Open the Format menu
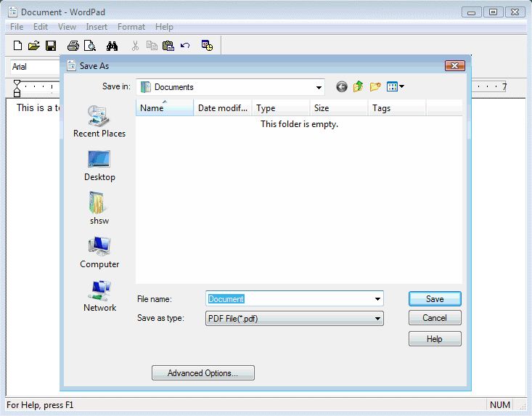 click(131, 27)
